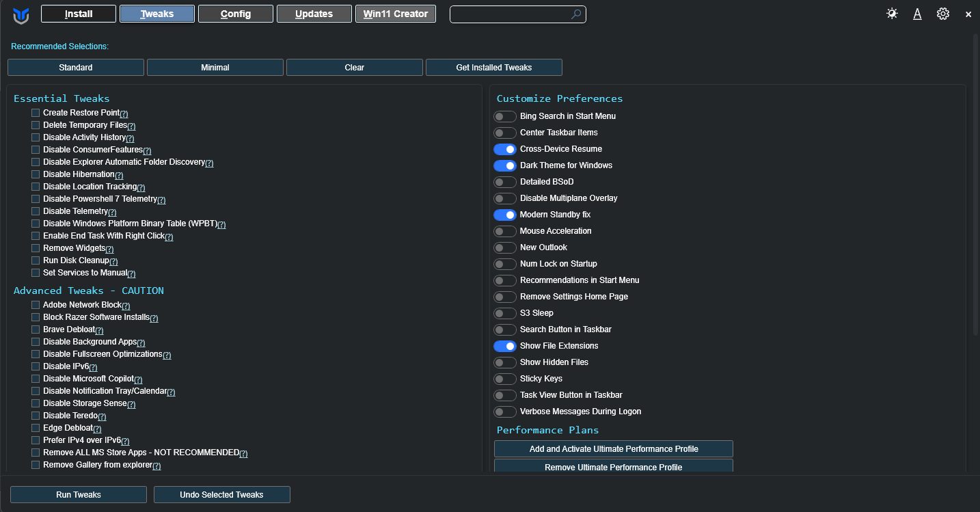
Task: Click the magnifier icon in the search box
Action: [576, 14]
